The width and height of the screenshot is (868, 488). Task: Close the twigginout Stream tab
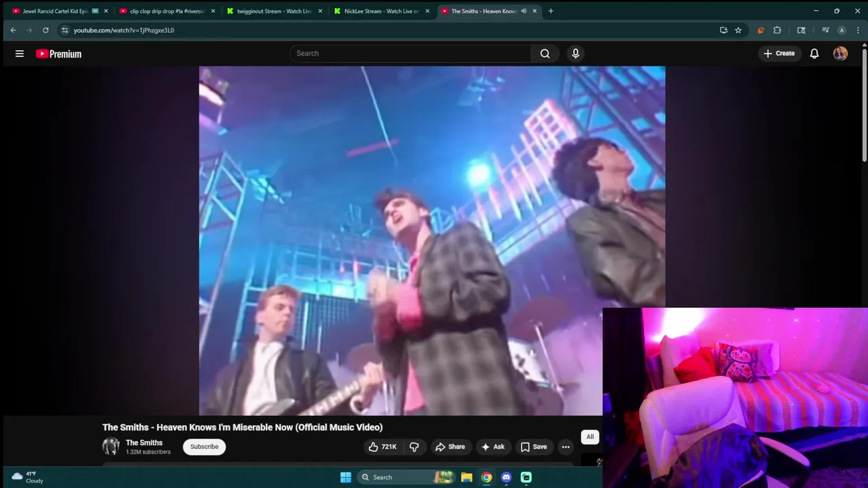click(320, 11)
